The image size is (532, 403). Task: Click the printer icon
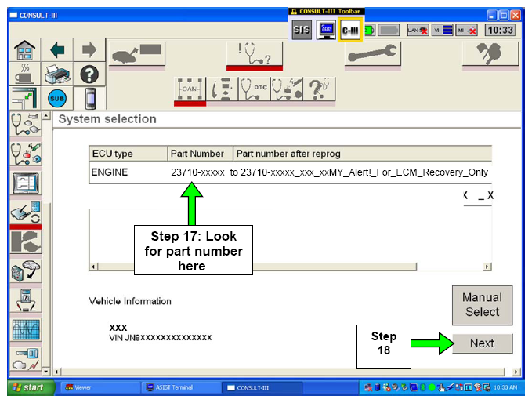[57, 74]
